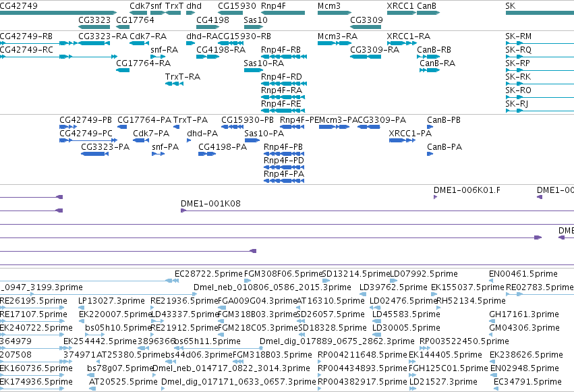Click the SK-RK transcript label
The image size is (574, 392).
click(x=518, y=77)
